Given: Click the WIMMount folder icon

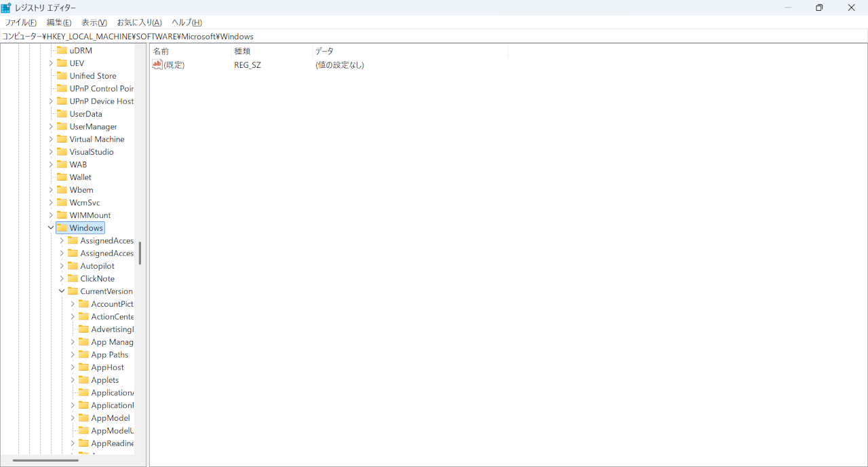Looking at the screenshot, I should tap(62, 215).
